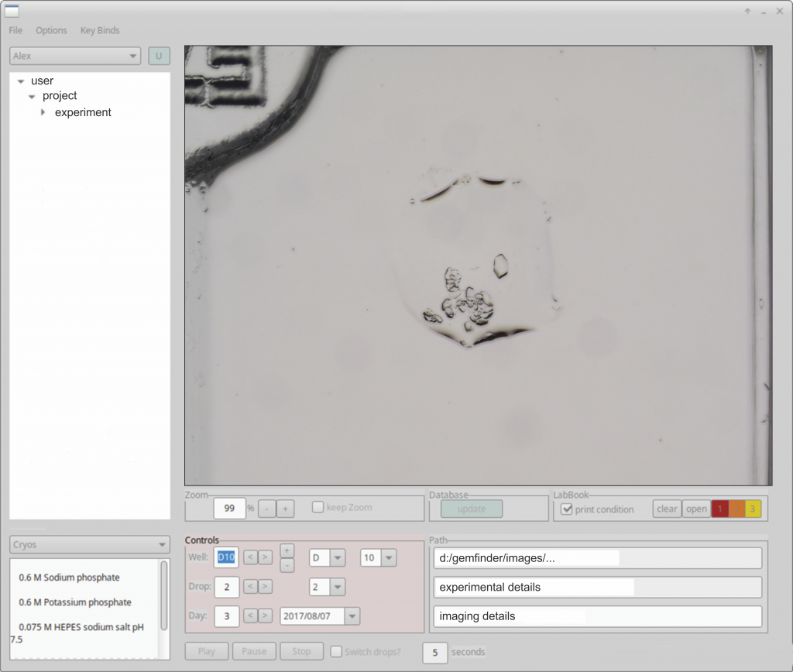The width and height of the screenshot is (793, 672).
Task: Enable the keep Zoom checkbox
Action: coord(318,508)
